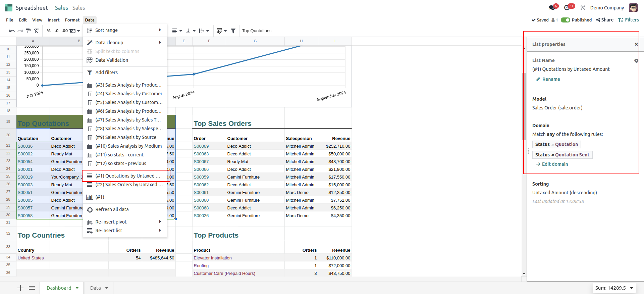Screen dimensions: 644x294
Task: Click the United States country link
Action: pos(31,258)
